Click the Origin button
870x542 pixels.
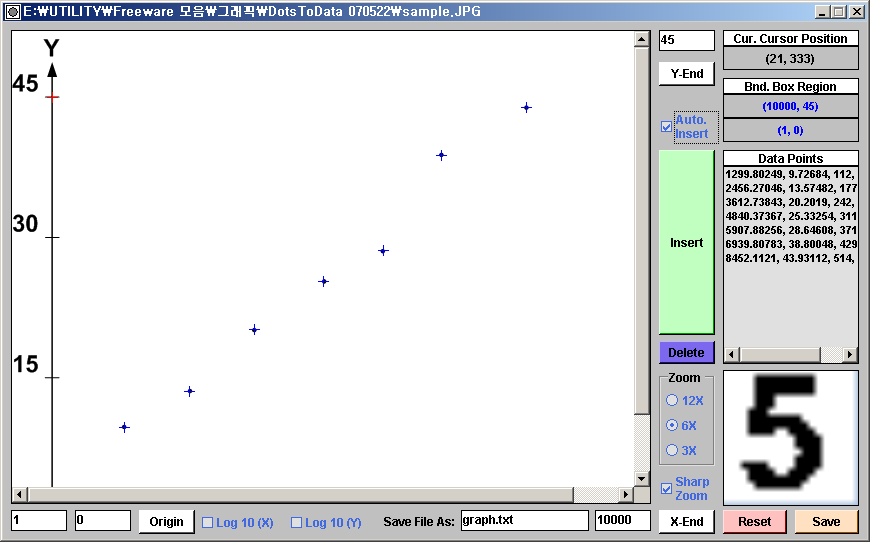point(166,521)
